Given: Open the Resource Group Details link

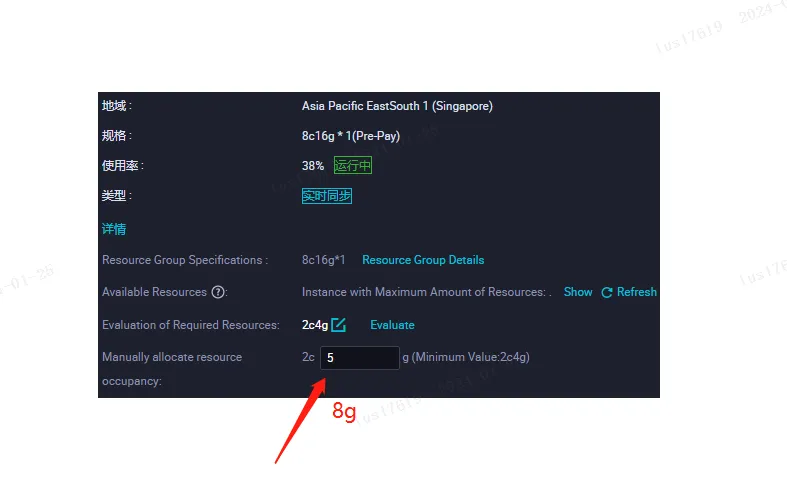Looking at the screenshot, I should click(423, 260).
